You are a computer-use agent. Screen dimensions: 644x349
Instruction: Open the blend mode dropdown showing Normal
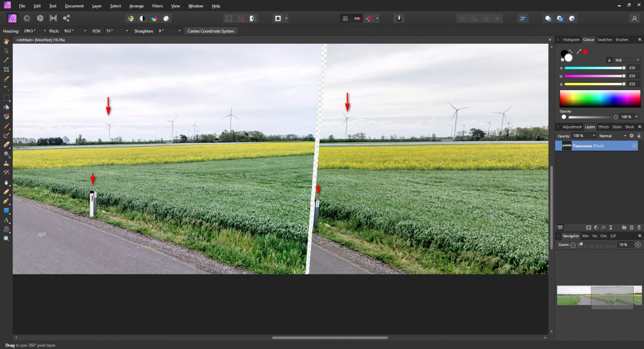pyautogui.click(x=612, y=136)
